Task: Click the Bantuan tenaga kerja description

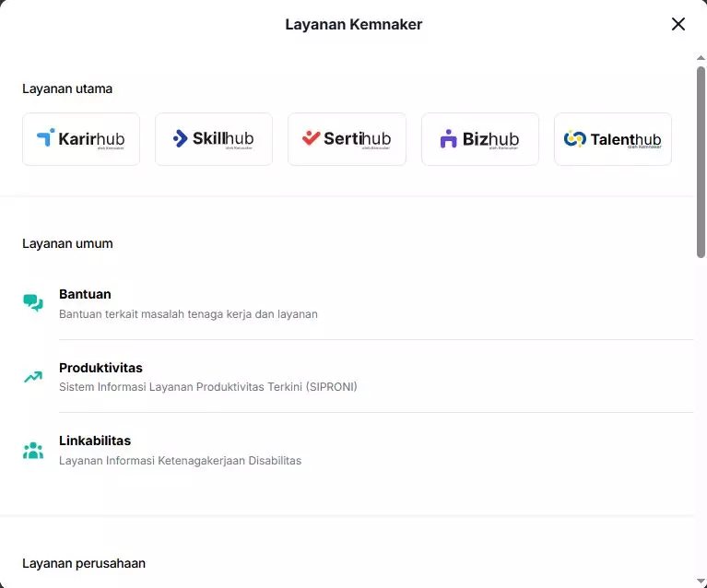Action: pyautogui.click(x=188, y=314)
